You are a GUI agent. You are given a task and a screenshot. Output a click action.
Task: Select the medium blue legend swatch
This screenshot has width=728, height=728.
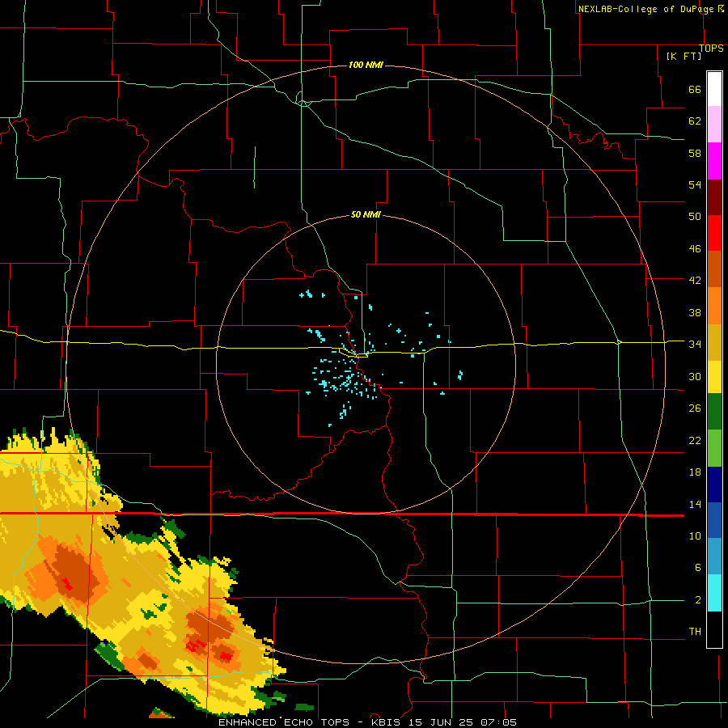tap(714, 520)
